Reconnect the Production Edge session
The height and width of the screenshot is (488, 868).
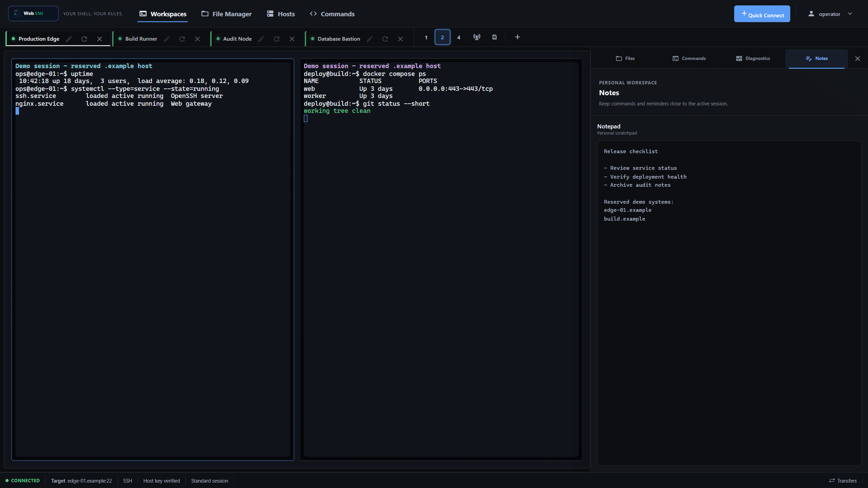pyautogui.click(x=84, y=39)
